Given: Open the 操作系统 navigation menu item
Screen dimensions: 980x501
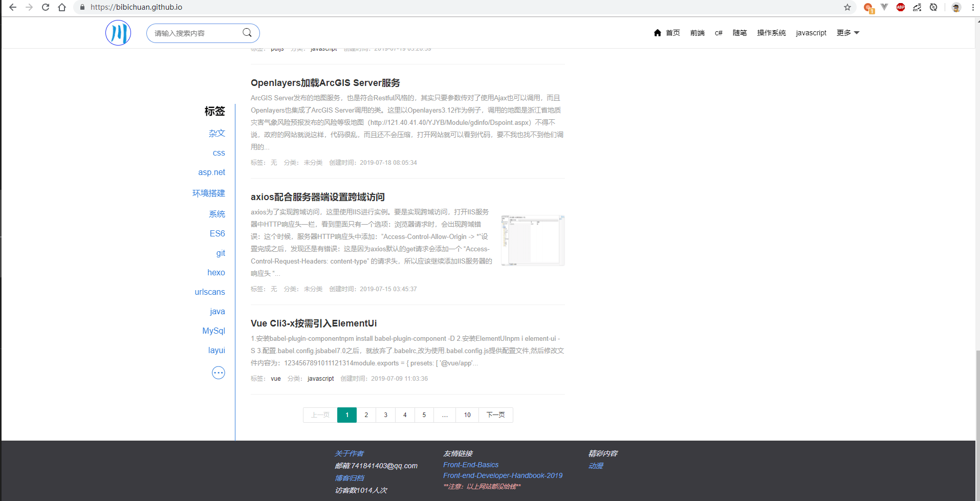Looking at the screenshot, I should 771,33.
